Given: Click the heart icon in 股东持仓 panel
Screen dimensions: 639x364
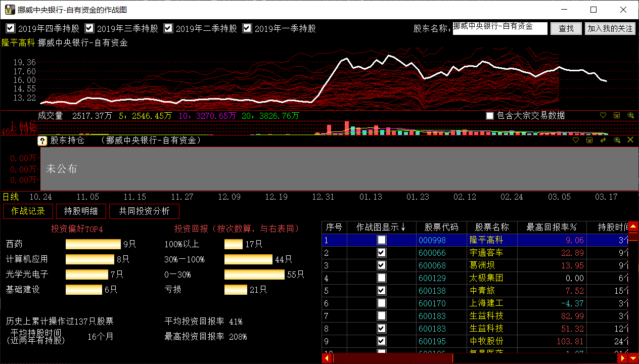Looking at the screenshot, I should click(575, 140).
